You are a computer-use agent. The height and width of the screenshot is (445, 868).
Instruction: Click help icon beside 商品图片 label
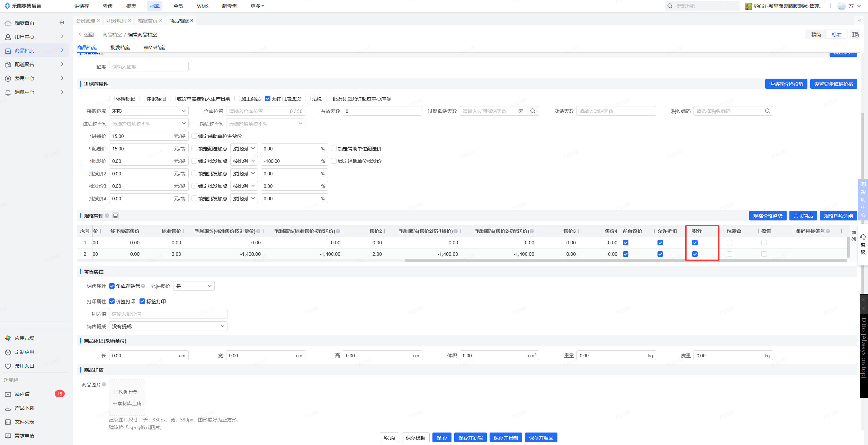[x=104, y=384]
